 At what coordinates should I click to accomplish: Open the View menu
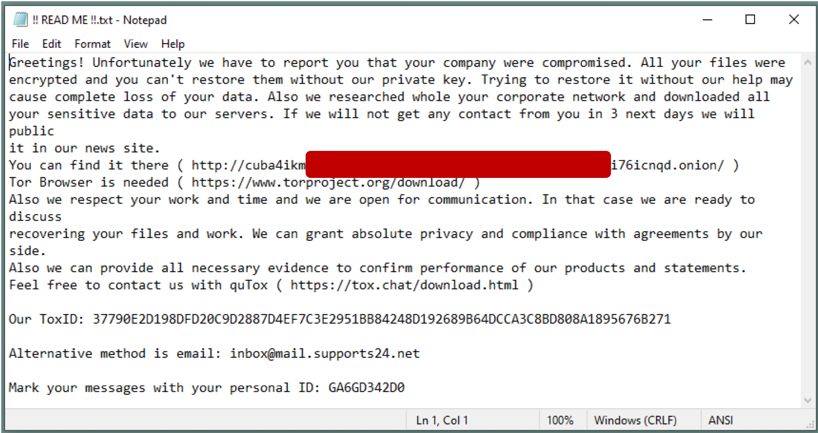[x=136, y=44]
